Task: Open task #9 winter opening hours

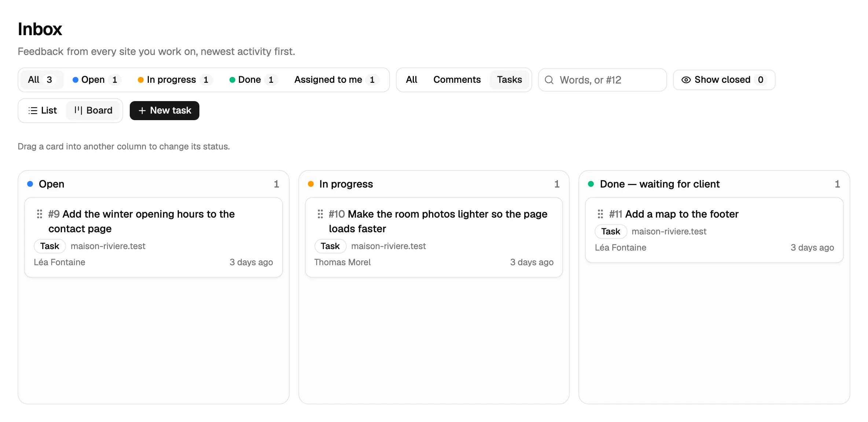Action: pos(141,221)
